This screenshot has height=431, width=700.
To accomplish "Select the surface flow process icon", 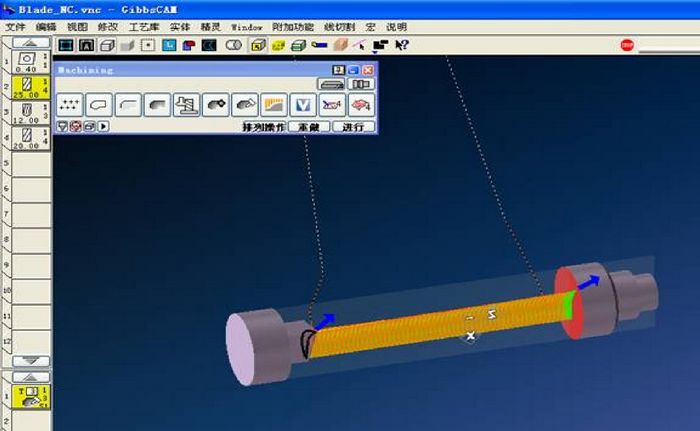I will tap(245, 105).
